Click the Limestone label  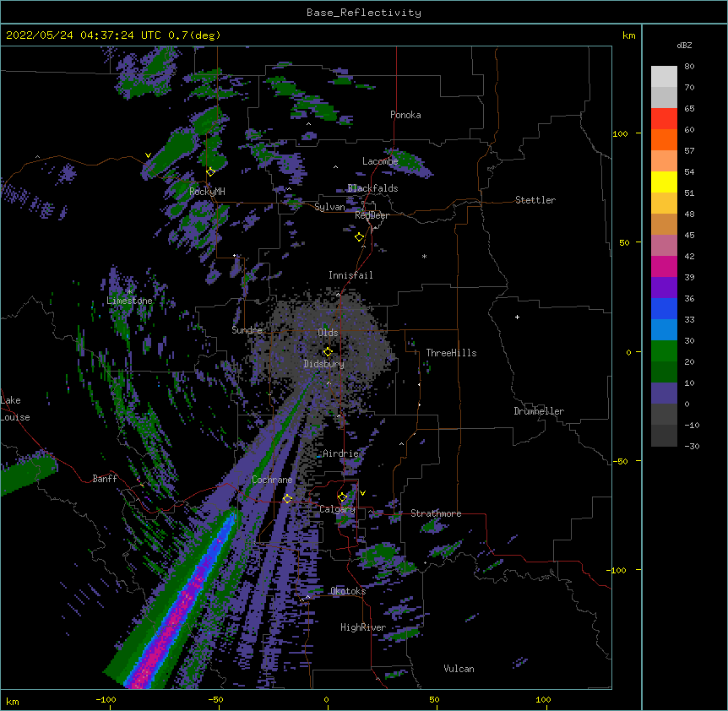tap(129, 301)
